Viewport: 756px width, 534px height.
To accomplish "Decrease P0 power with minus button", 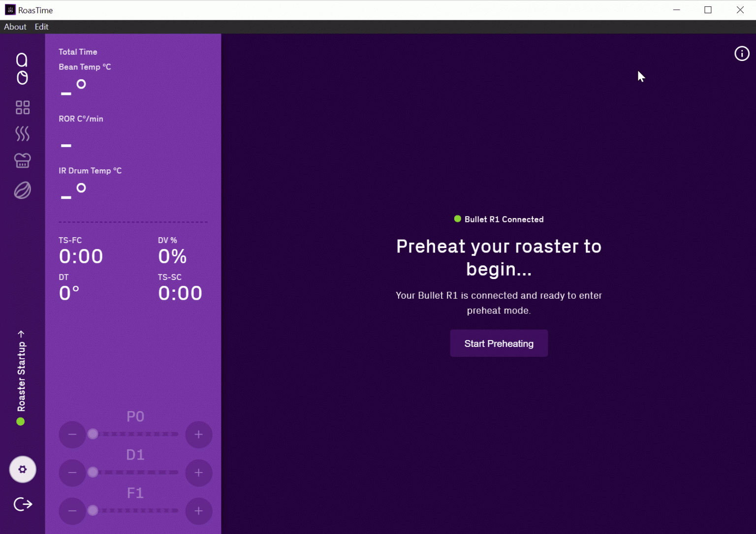I will point(72,435).
